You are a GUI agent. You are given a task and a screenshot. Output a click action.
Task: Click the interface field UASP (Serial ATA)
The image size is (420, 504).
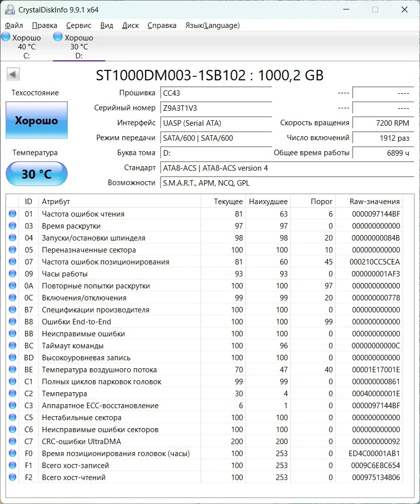pos(216,123)
